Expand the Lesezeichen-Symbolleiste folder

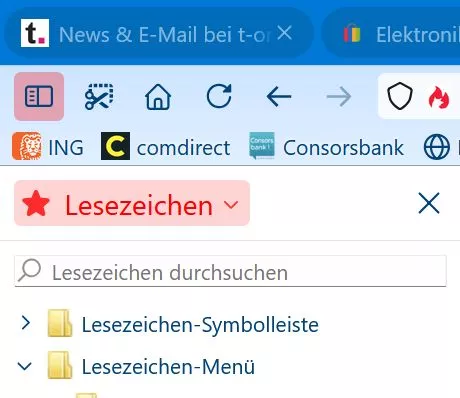pyautogui.click(x=25, y=323)
